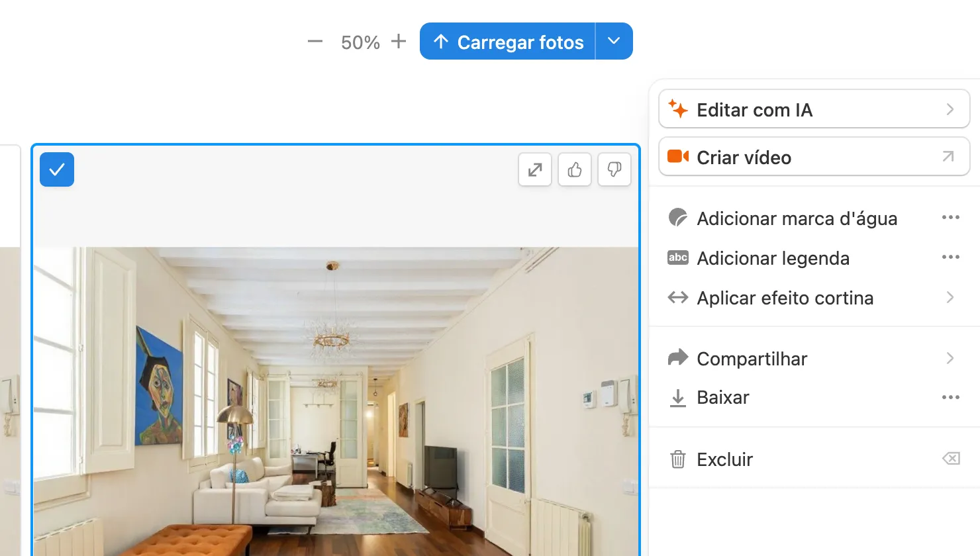The image size is (980, 556).
Task: Click the backspace shortcut icon beside Excluir
Action: [x=951, y=458]
